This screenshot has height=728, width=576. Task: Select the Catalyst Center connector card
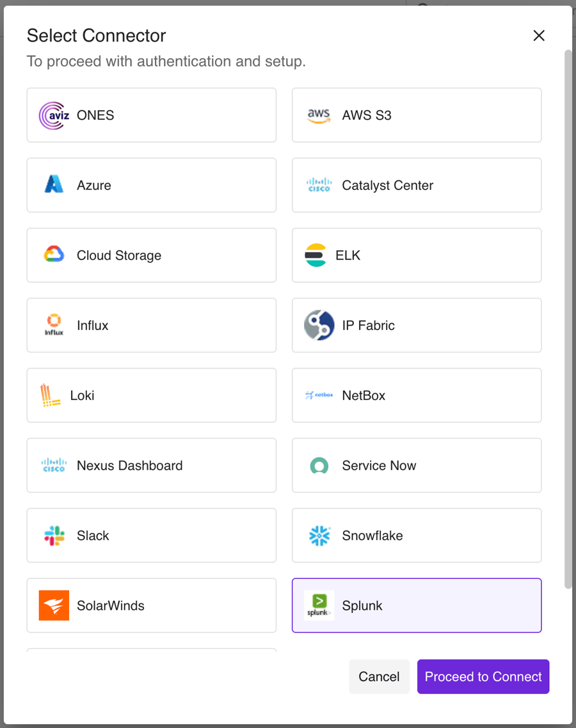pos(416,186)
